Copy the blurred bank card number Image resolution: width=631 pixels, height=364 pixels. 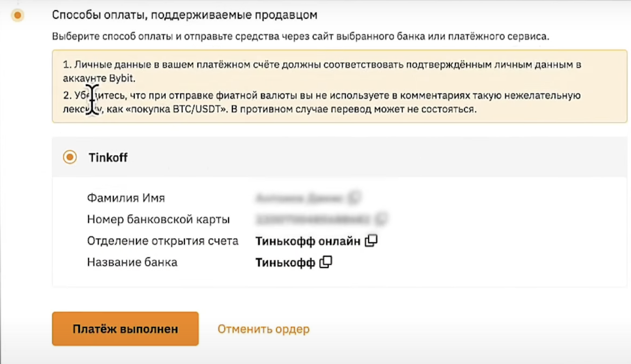tap(381, 219)
